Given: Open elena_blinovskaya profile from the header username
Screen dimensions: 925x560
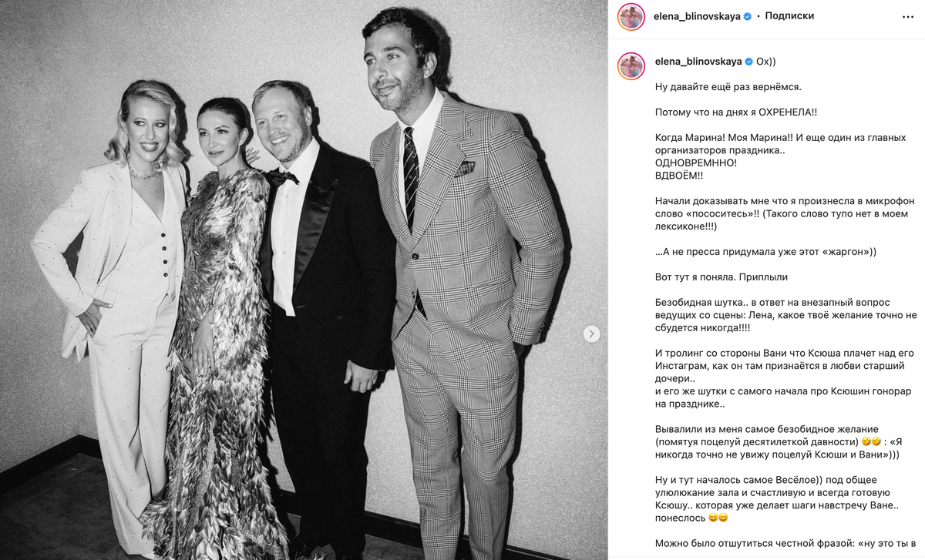Looking at the screenshot, I should [x=698, y=16].
